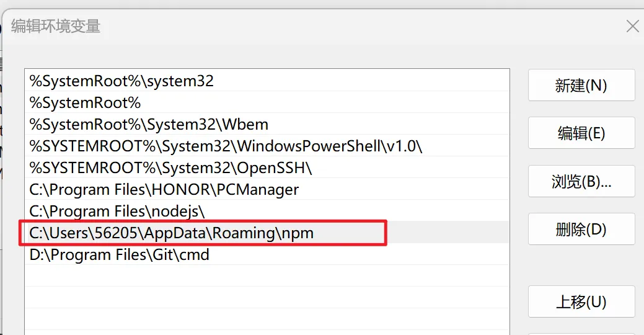Click the highlighted AppData\Roaming\npm entry
Screen dimensions: 644x335
172,233
